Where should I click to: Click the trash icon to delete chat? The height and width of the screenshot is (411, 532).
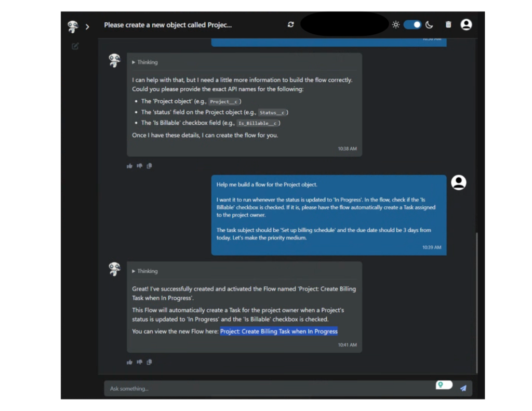click(448, 24)
